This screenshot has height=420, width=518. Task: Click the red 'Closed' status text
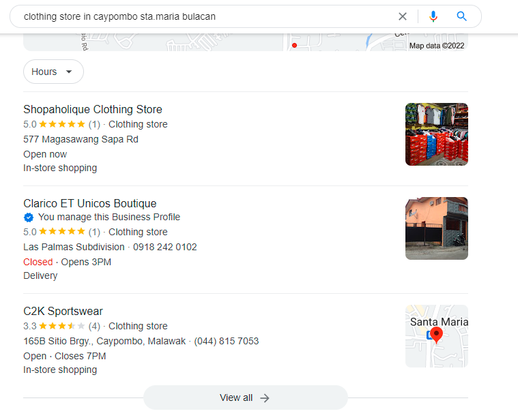[x=38, y=262]
